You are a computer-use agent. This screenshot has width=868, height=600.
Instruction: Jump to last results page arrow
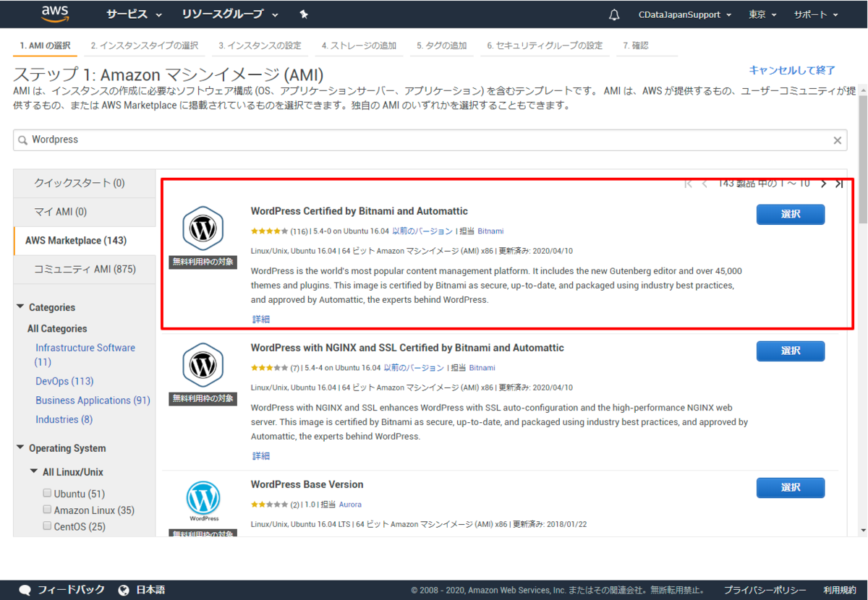click(839, 184)
